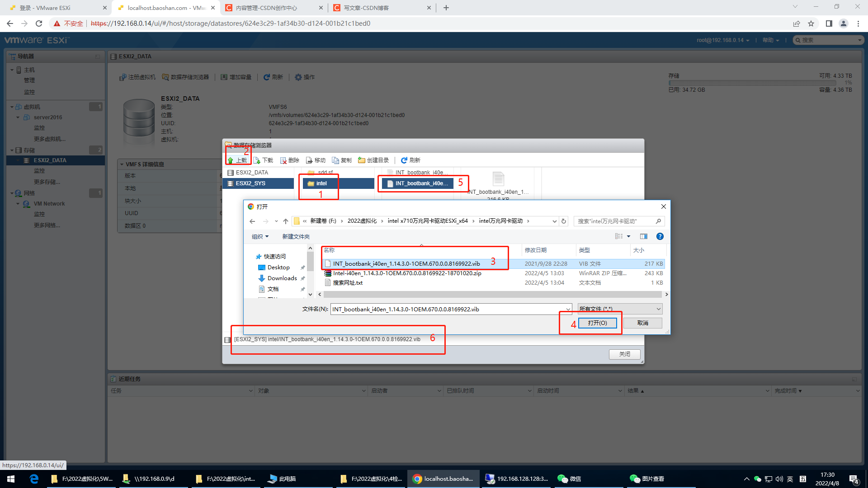Click the horizontal scrollbar in file list
The width and height of the screenshot is (868, 488).
pos(493,294)
